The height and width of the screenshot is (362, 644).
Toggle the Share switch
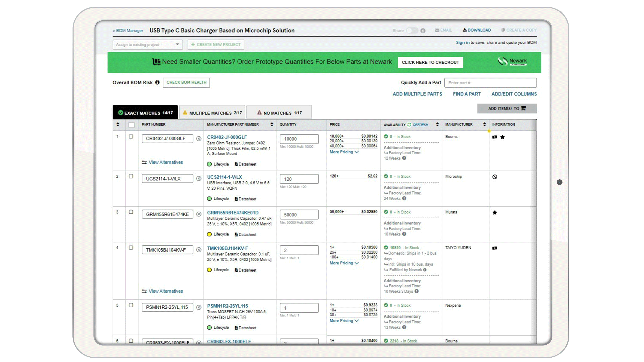pyautogui.click(x=412, y=30)
